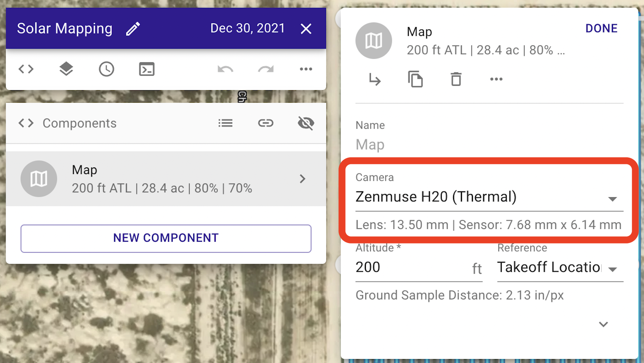Click Ground Sample Distance: 2.13 in/px text
644x363 pixels.
pyautogui.click(x=460, y=295)
